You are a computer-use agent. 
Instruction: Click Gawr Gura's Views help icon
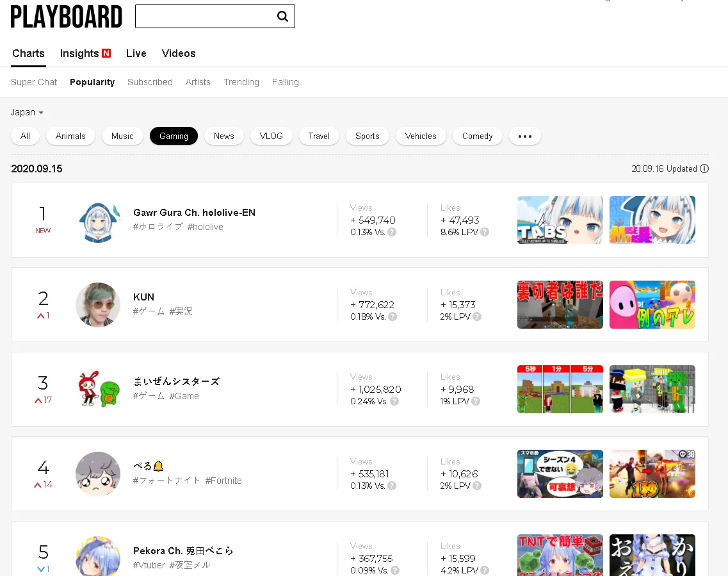click(x=392, y=232)
